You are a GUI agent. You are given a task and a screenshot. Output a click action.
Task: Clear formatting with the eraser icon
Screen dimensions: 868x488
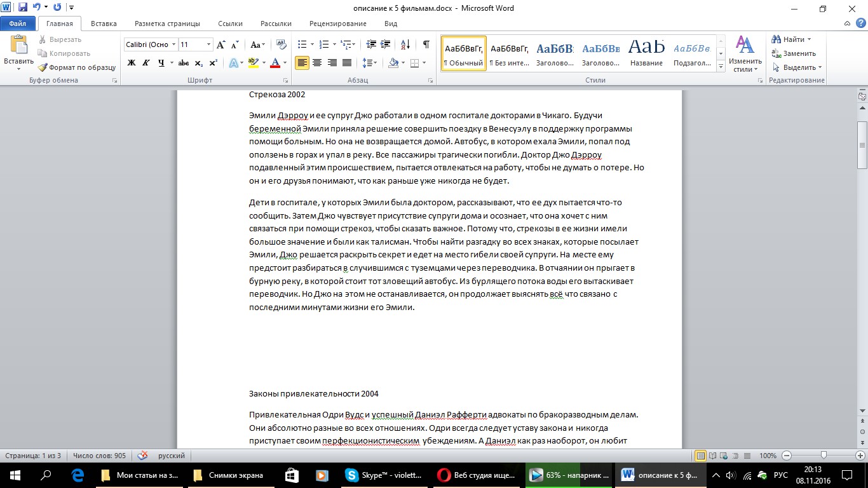281,44
